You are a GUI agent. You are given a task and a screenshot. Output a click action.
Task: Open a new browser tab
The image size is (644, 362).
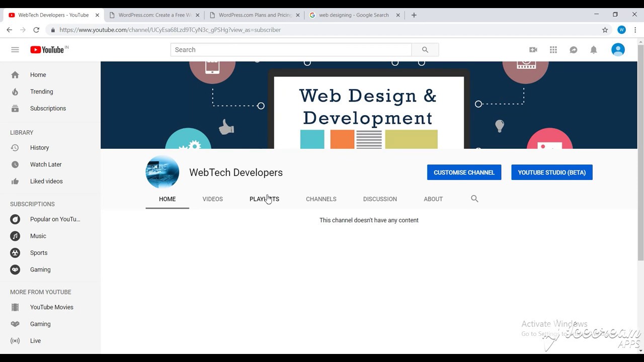(414, 15)
